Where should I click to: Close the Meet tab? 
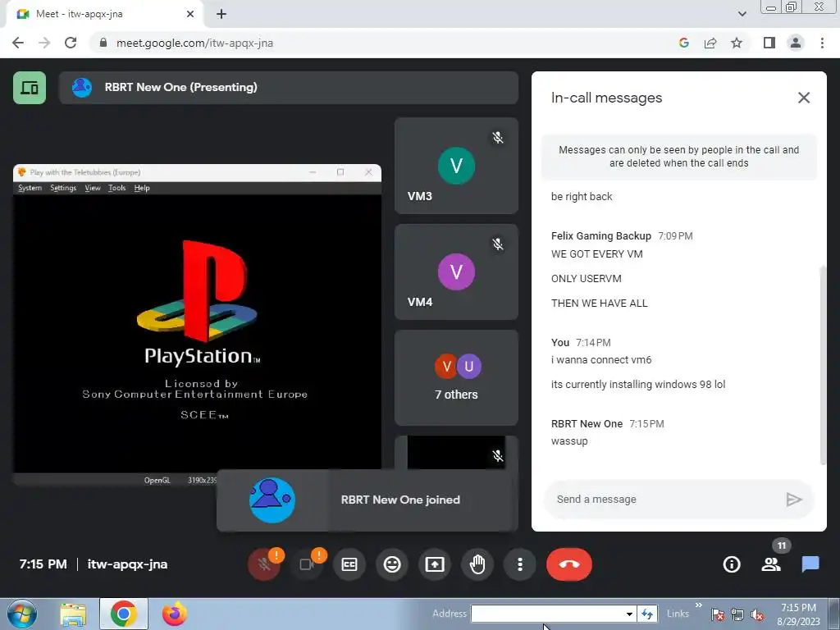point(190,14)
